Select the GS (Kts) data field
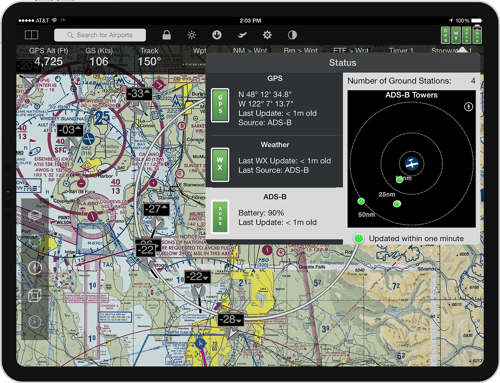 tap(99, 57)
